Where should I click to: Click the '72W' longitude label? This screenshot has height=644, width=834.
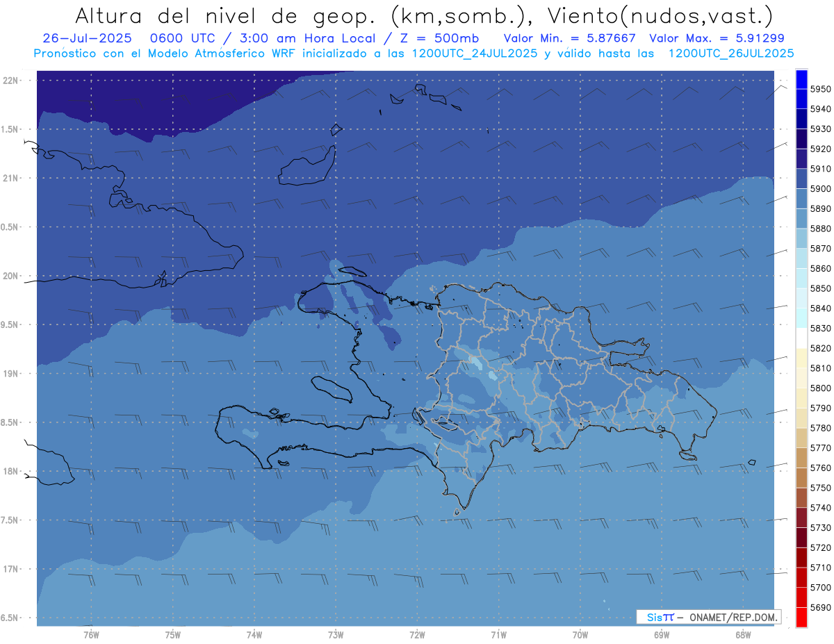417,635
